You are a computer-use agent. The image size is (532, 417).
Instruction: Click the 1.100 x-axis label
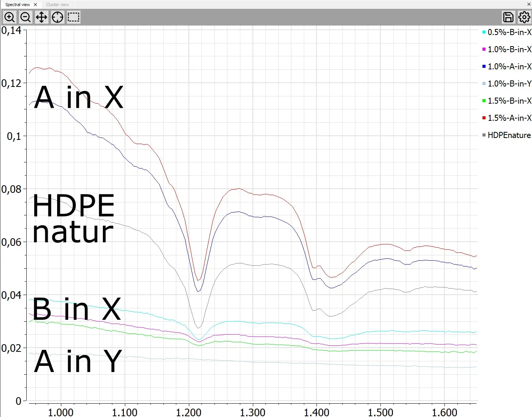tap(125, 412)
